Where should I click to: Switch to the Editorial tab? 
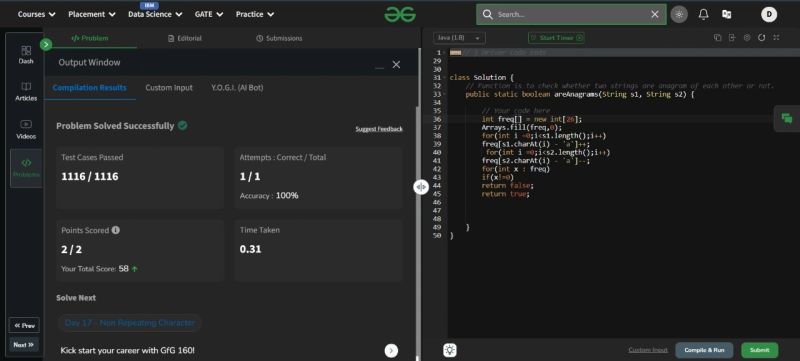click(x=185, y=38)
